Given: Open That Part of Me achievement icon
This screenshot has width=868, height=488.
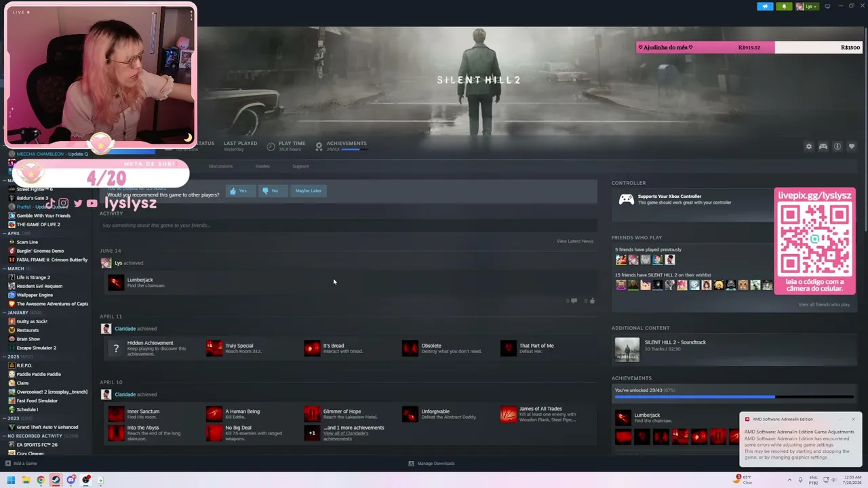Looking at the screenshot, I should point(509,348).
